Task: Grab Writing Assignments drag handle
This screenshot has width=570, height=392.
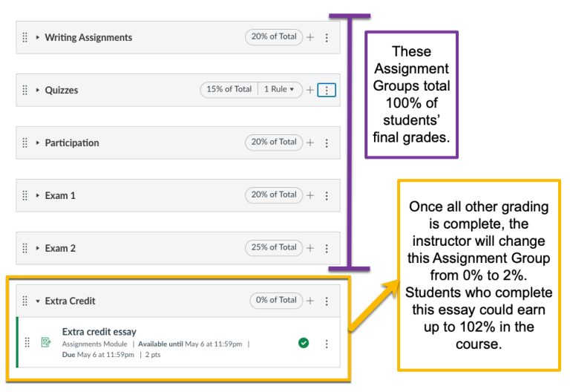Action: click(25, 37)
